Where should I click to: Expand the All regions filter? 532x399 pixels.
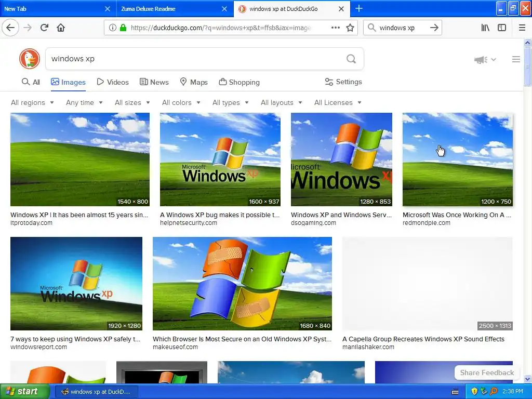click(x=32, y=102)
